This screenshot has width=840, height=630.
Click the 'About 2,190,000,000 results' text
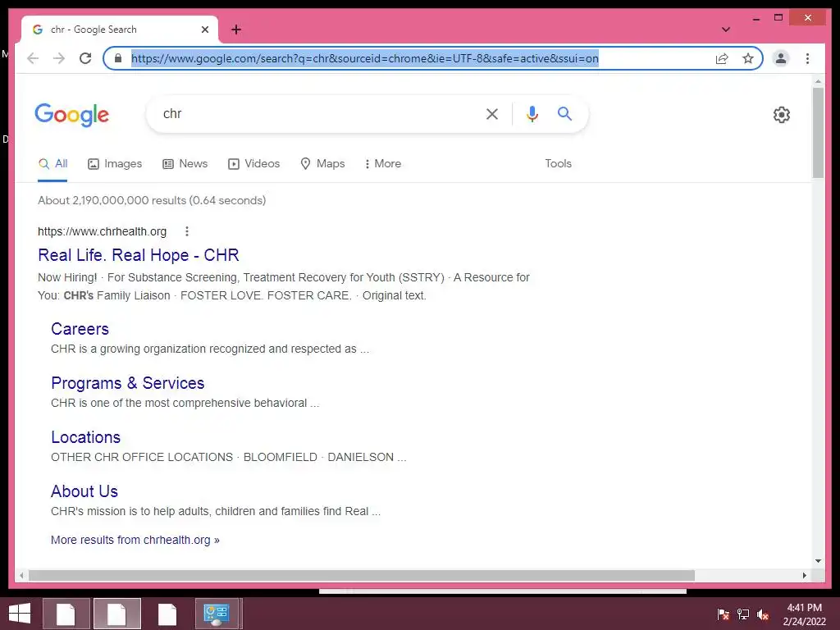[152, 200]
